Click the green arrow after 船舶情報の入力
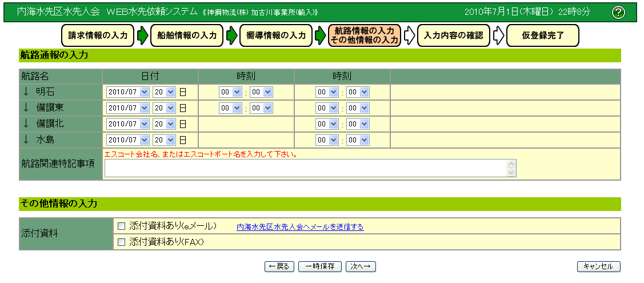 (231, 35)
